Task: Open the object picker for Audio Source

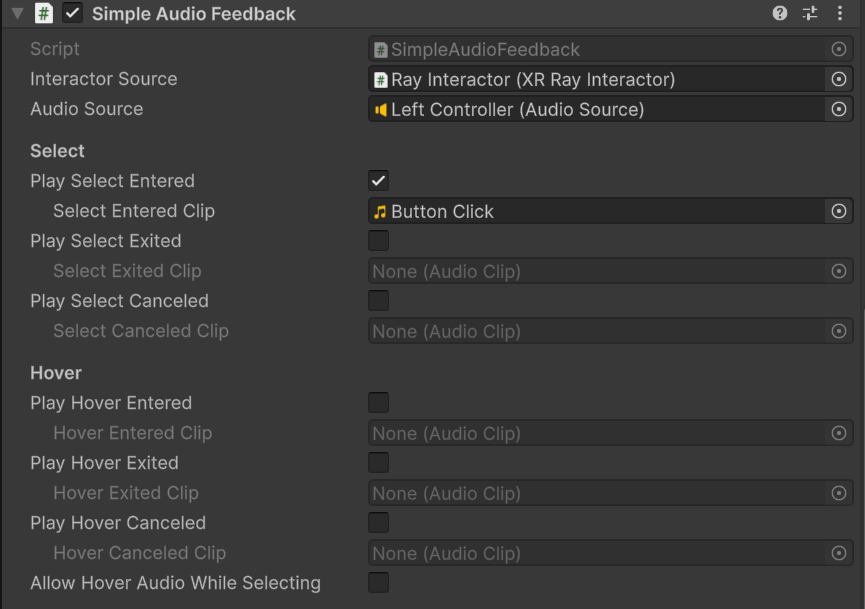Action: pyautogui.click(x=839, y=109)
